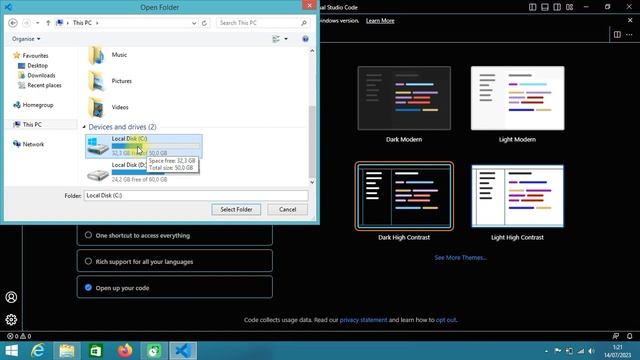Open the Windows Start menu
Viewport: 640px width, 360px height.
click(11, 351)
